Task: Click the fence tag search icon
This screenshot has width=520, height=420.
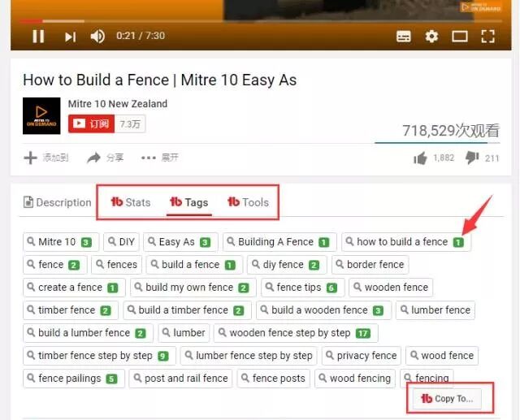Action: click(x=31, y=264)
